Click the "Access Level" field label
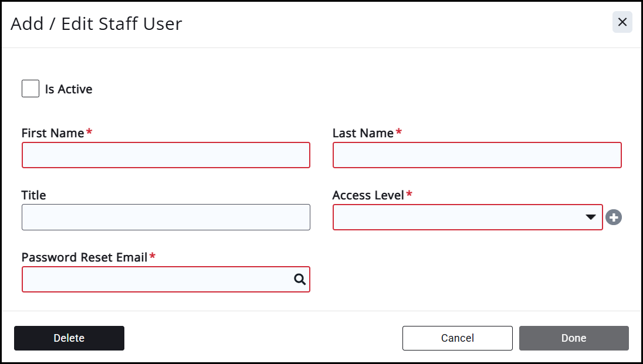The image size is (643, 364). tap(368, 195)
